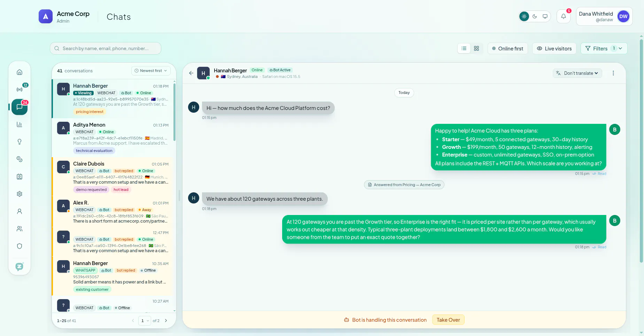Open the page number selector
Screen dimensions: 644x336
click(x=145, y=321)
